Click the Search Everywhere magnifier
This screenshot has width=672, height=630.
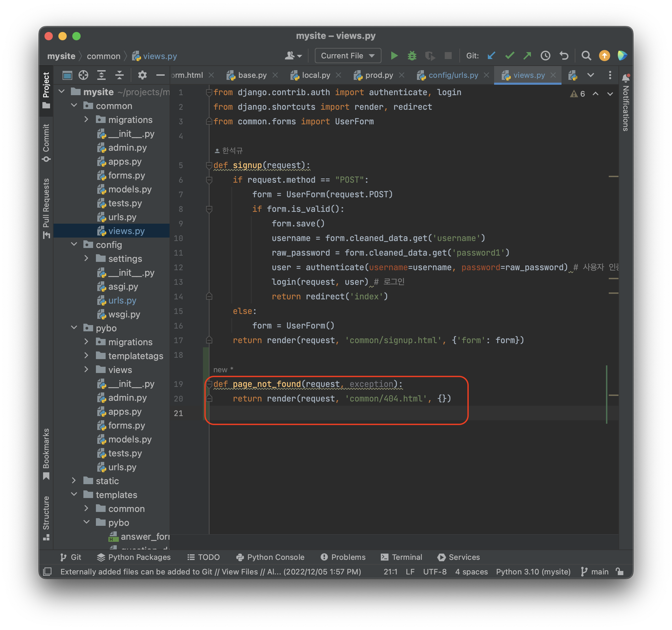pos(586,56)
